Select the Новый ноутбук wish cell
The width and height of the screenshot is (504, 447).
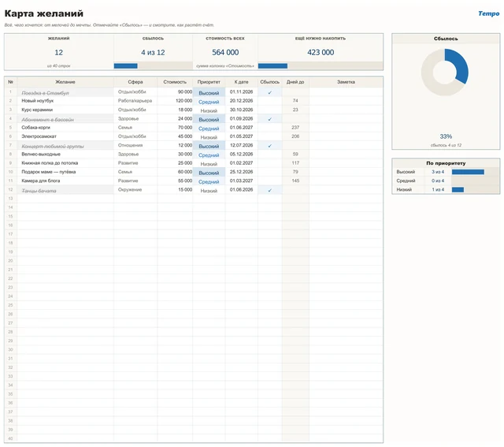65,101
